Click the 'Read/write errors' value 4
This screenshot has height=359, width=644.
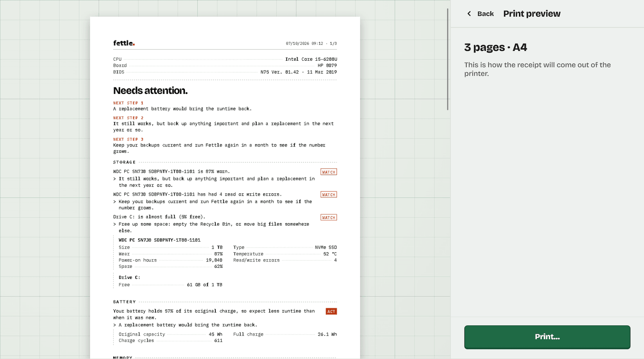point(335,261)
